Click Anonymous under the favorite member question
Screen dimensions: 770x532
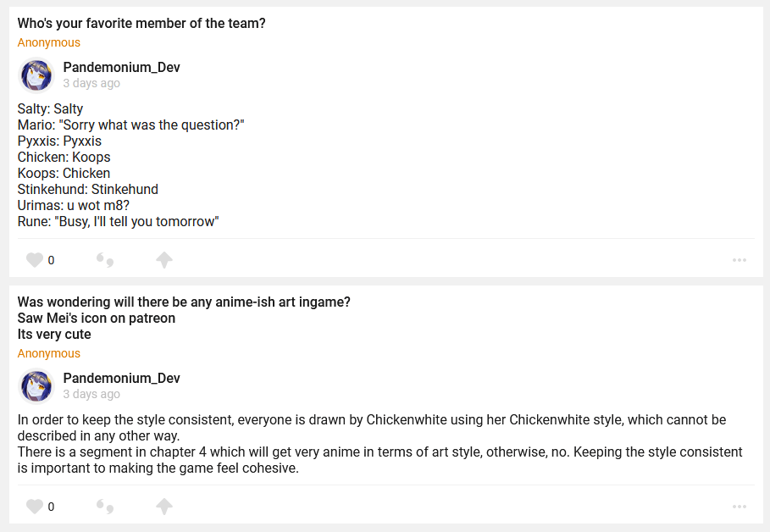[49, 42]
